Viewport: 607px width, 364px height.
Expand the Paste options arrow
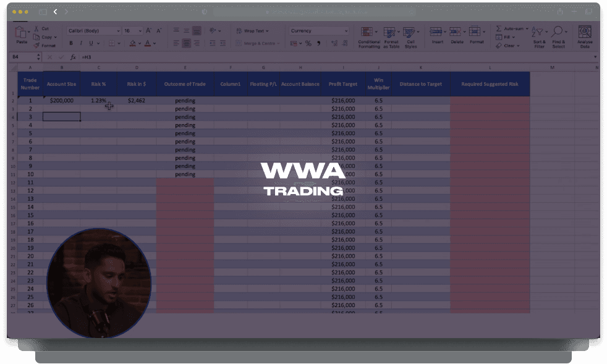tap(28, 32)
